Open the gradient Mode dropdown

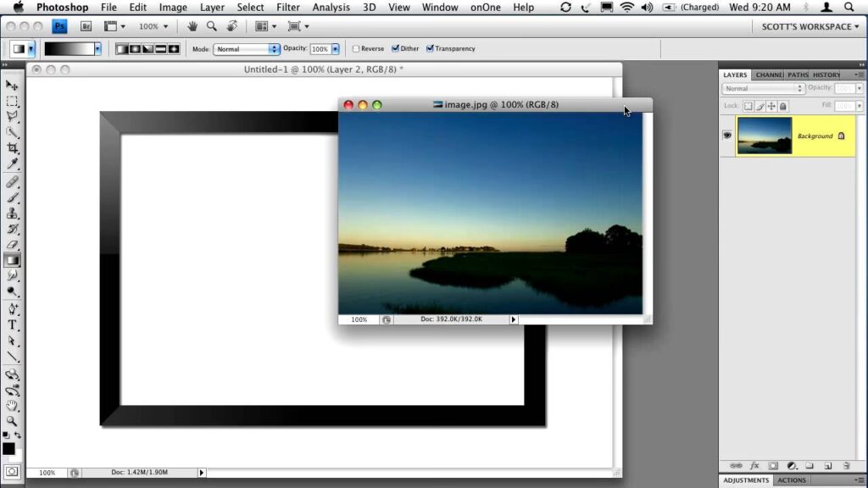(246, 49)
